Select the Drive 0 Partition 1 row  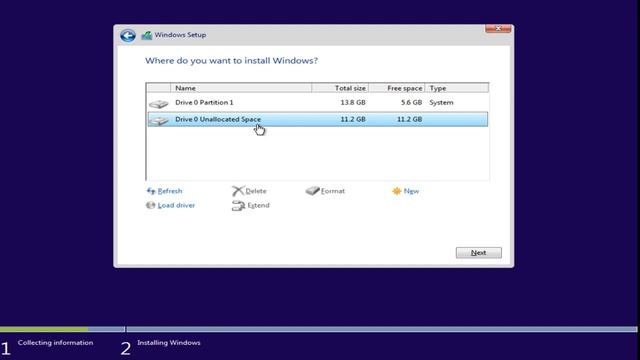coord(318,103)
